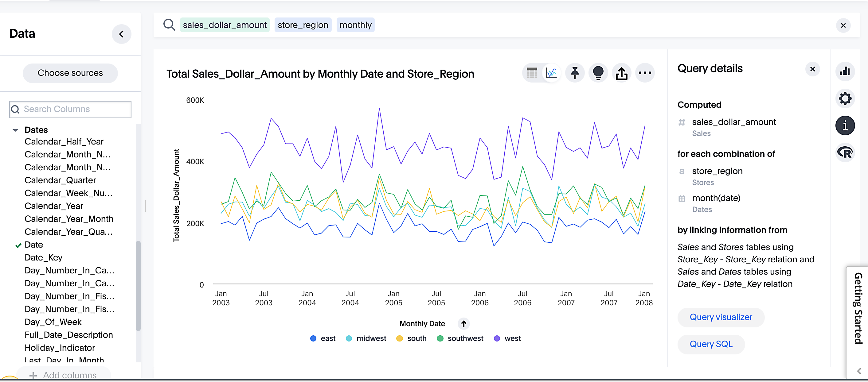Open the Query SQL link
The width and height of the screenshot is (868, 382).
click(711, 344)
